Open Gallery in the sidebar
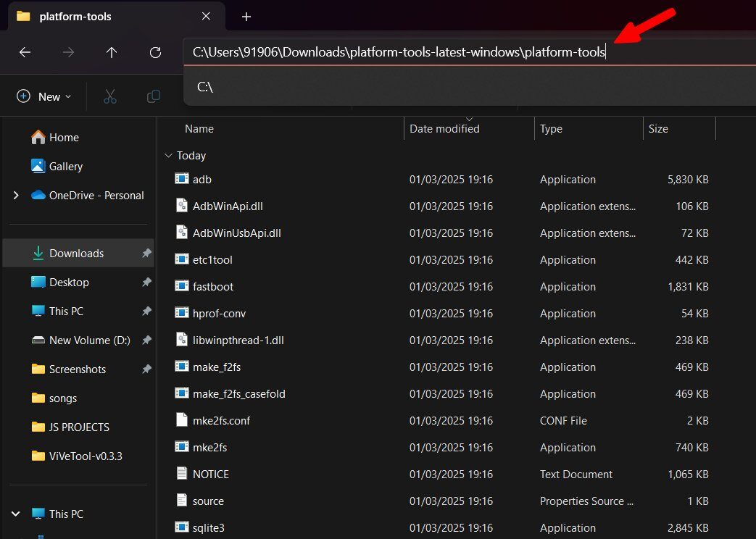 tap(57, 167)
